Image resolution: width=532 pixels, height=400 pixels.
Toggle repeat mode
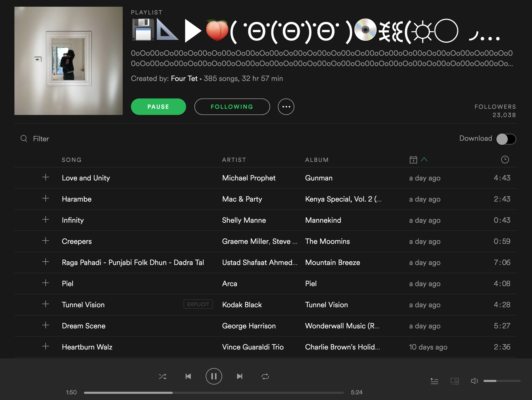[265, 377]
